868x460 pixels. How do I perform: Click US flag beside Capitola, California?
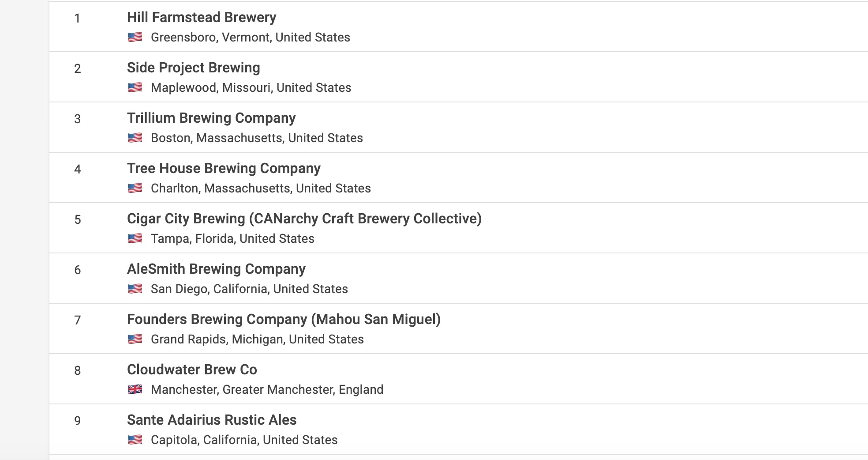(x=135, y=440)
